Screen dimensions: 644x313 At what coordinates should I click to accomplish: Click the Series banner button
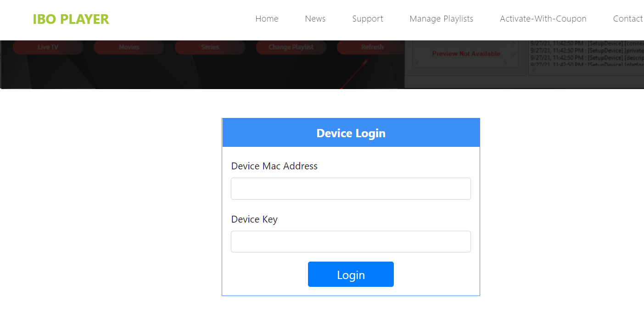[210, 47]
